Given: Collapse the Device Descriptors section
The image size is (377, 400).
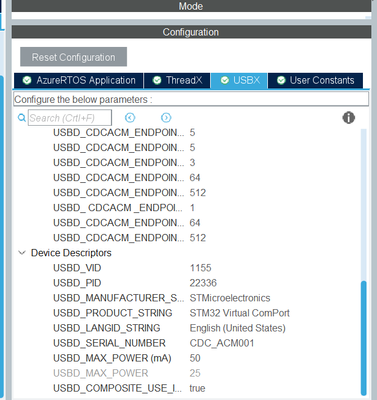Looking at the screenshot, I should coord(22,253).
